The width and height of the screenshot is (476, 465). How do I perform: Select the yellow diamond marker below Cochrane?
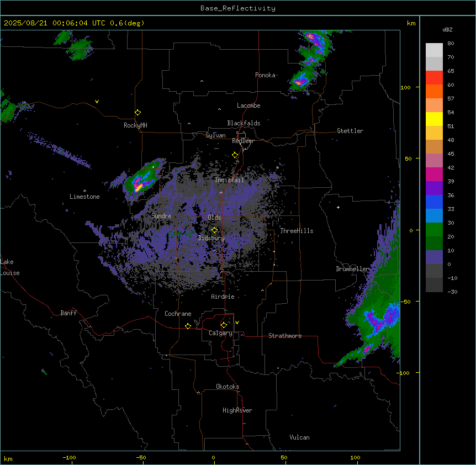(188, 326)
